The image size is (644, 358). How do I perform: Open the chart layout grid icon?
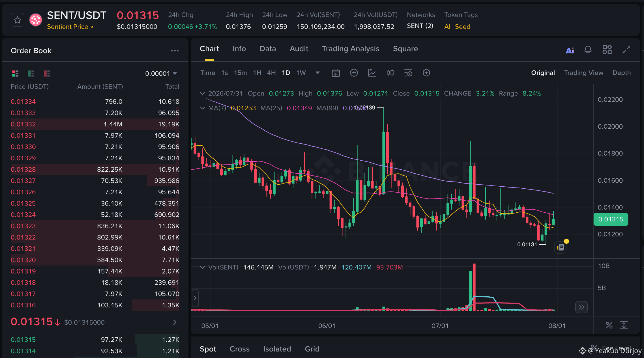click(607, 49)
